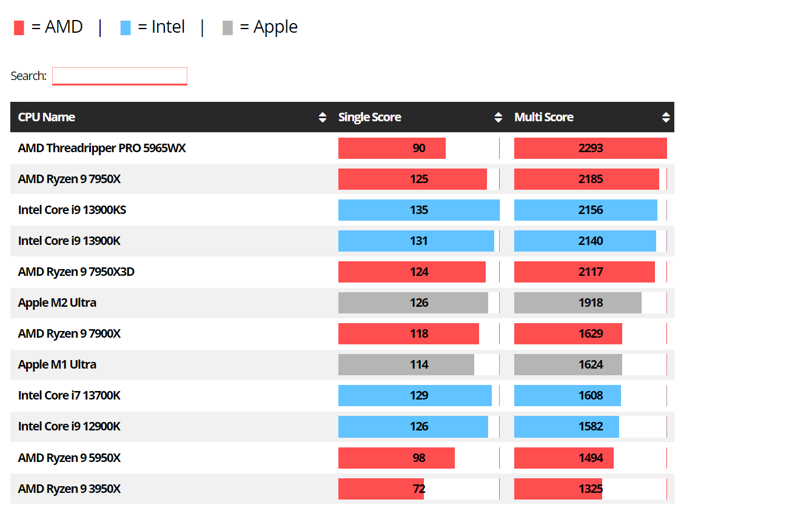Click the Intel Core i9 13900KS name

[x=72, y=210]
